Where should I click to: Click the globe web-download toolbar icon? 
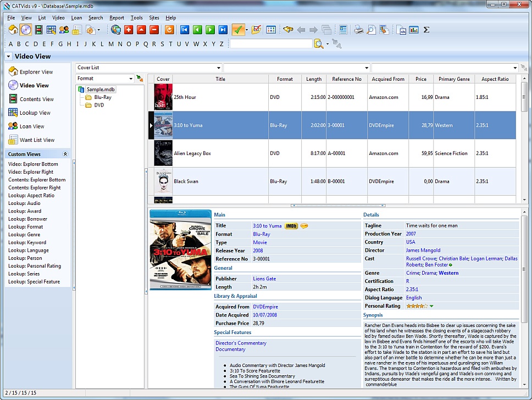pyautogui.click(x=116, y=30)
